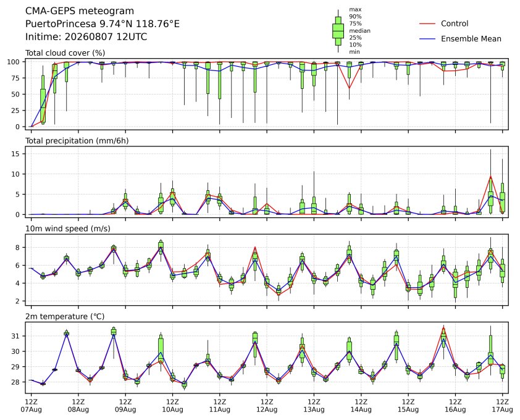Click the cloud cover '75' y-axis tick label
This screenshot has width=520, height=420.
coord(16,78)
